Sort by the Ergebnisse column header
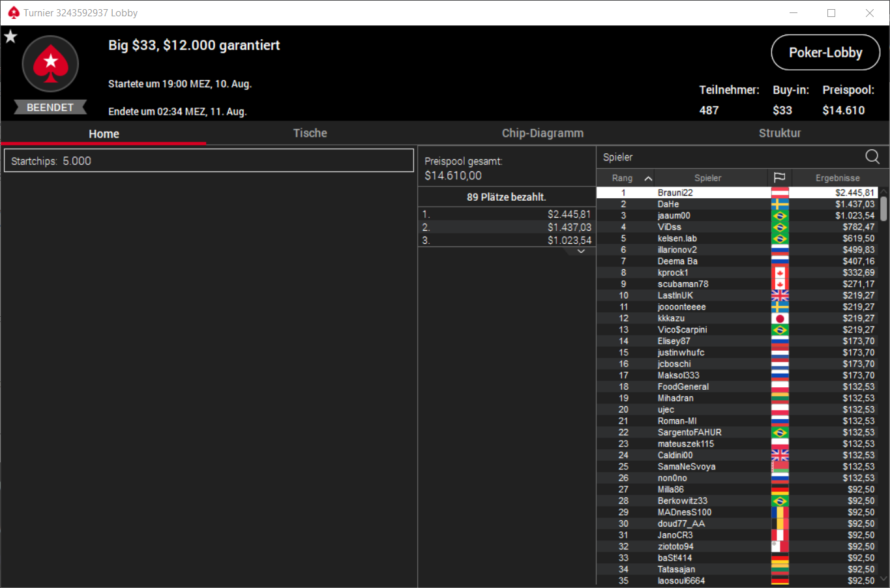The image size is (890, 588). pos(837,178)
